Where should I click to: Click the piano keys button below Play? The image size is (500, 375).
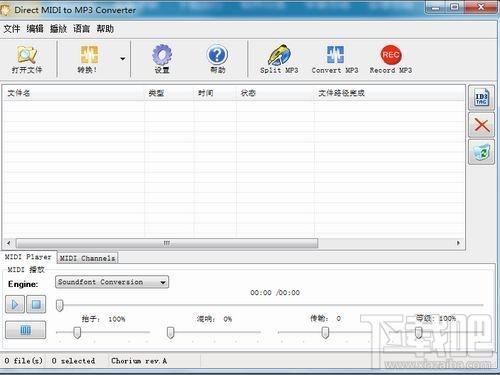26,330
